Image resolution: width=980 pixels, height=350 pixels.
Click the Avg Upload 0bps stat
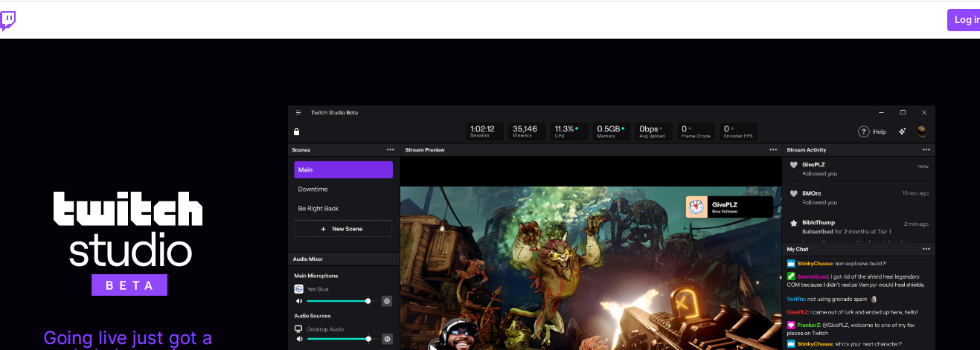pyautogui.click(x=654, y=132)
